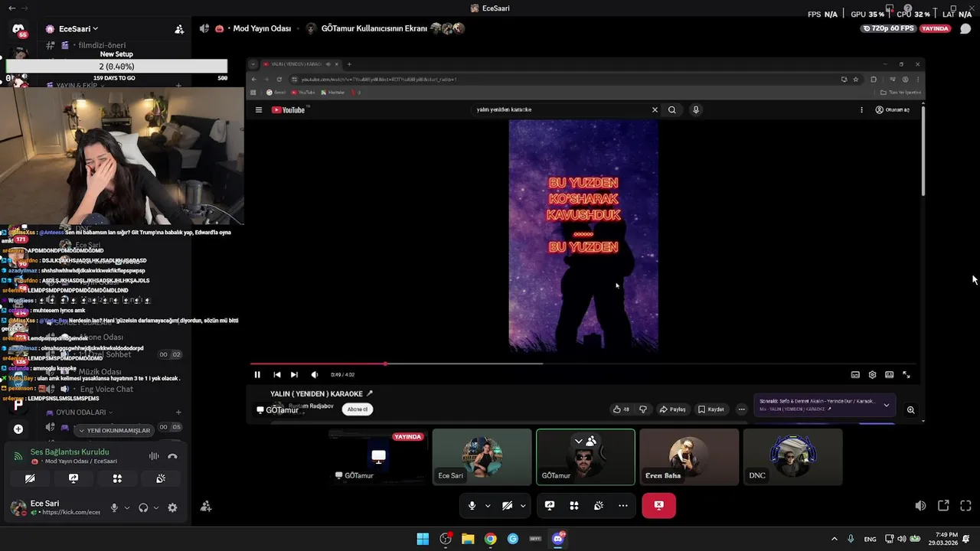Toggle noise suppression waveform icon
Viewport: 980px width, 551px height.
pyautogui.click(x=154, y=456)
